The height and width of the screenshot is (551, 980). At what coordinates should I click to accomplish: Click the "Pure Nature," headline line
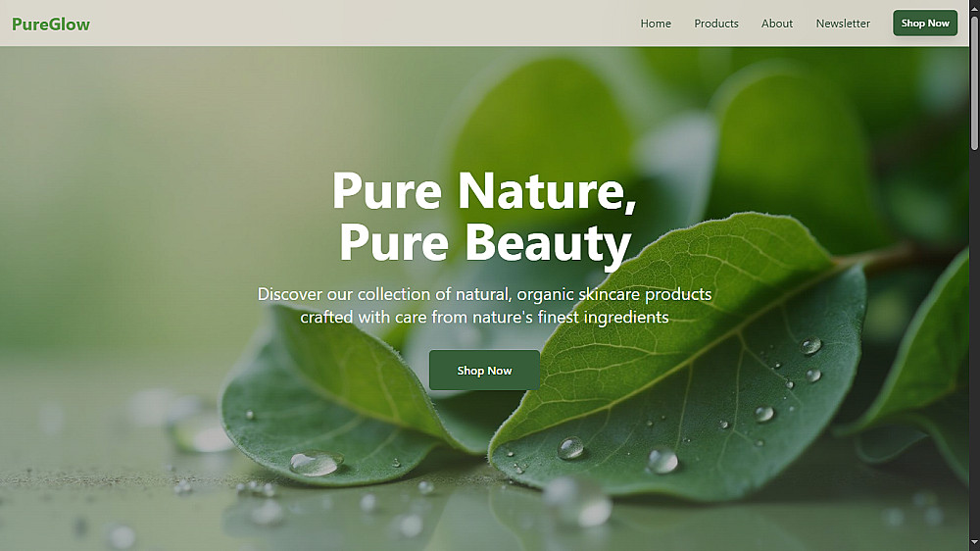[484, 191]
